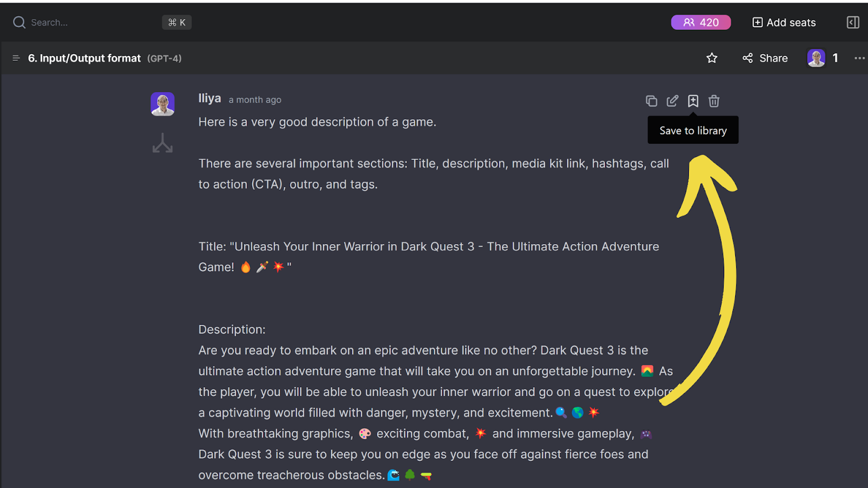Click the magnifier search icon
Screen dimensions: 868x488
[x=19, y=22]
